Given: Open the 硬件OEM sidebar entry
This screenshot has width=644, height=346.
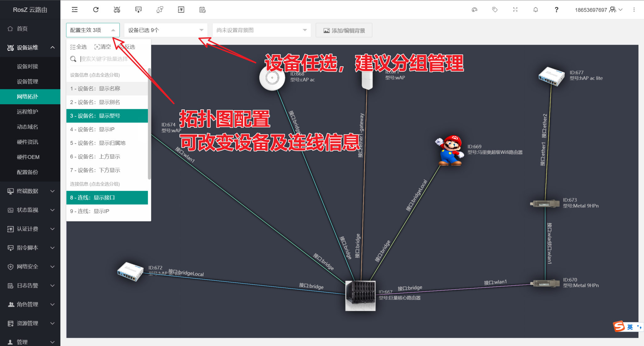Looking at the screenshot, I should (28, 157).
